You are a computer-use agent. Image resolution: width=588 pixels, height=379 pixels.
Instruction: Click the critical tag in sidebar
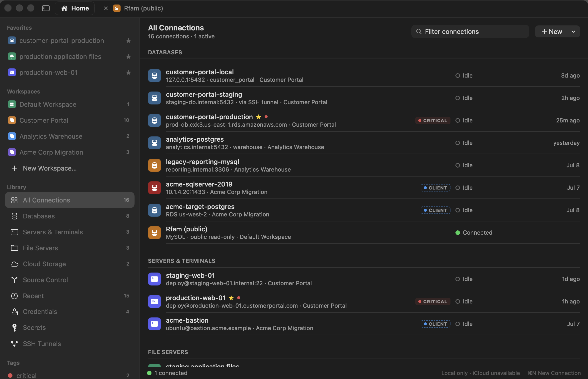point(70,375)
